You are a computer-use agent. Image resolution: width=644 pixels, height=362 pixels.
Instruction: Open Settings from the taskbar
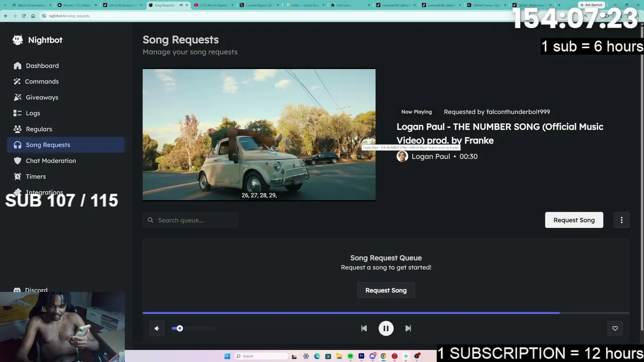point(306,356)
